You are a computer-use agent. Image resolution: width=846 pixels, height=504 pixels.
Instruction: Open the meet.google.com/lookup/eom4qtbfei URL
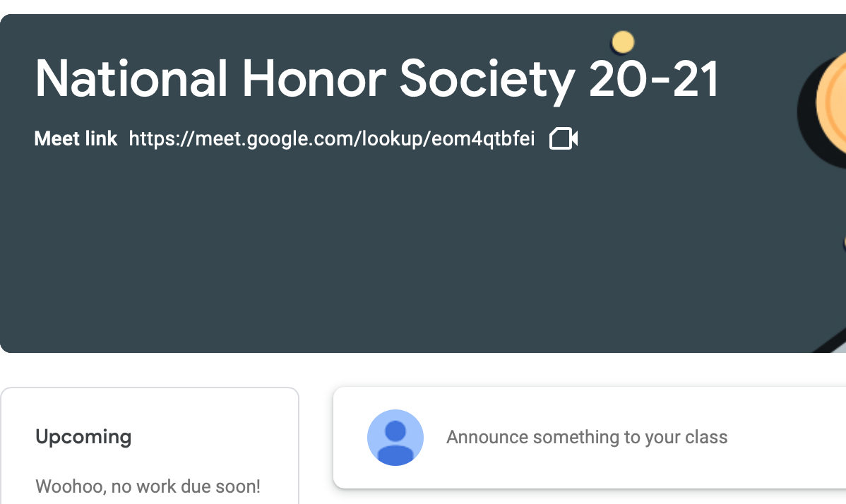[x=331, y=139]
